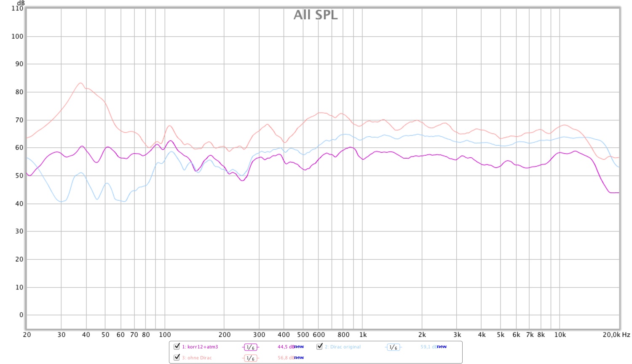Viewport: 632px width, 364px height.
Task: Click the 'All SPL' graph title
Action: [x=316, y=15]
